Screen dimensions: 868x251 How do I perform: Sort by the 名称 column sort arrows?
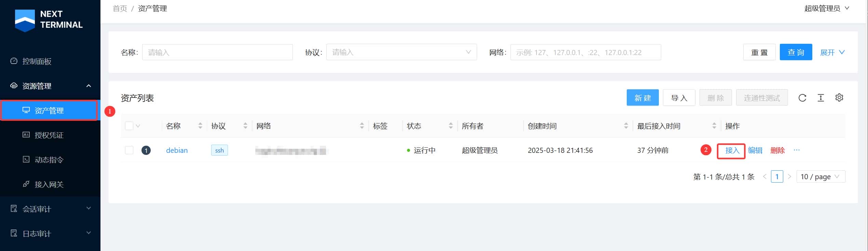tap(200, 126)
